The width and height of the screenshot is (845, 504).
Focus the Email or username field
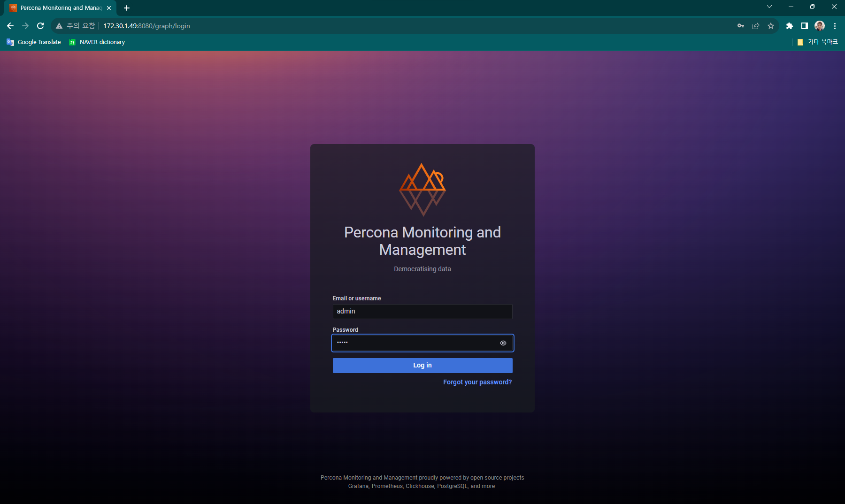pos(422,312)
